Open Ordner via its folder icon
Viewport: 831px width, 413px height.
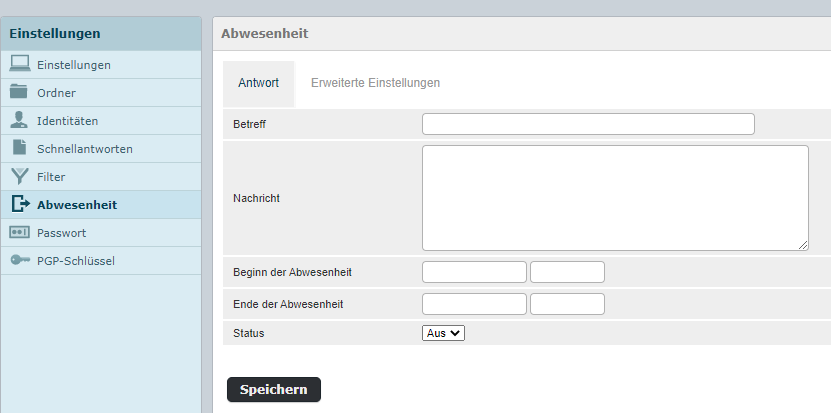[x=19, y=91]
